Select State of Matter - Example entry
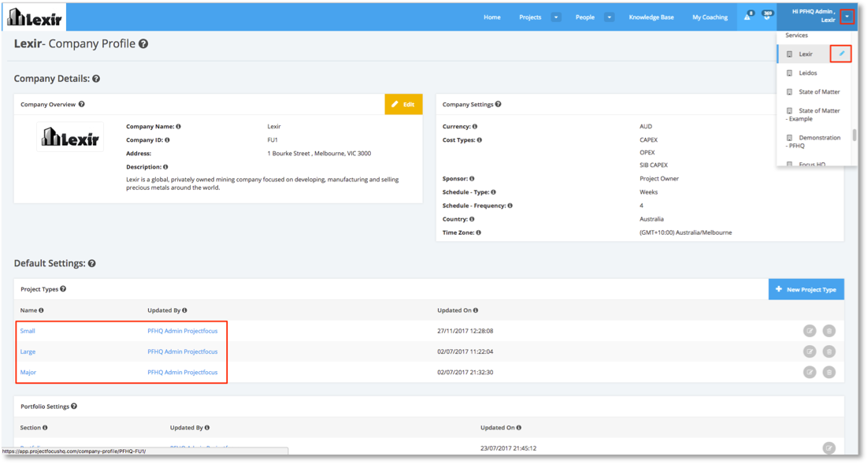The width and height of the screenshot is (868, 464). coord(814,114)
